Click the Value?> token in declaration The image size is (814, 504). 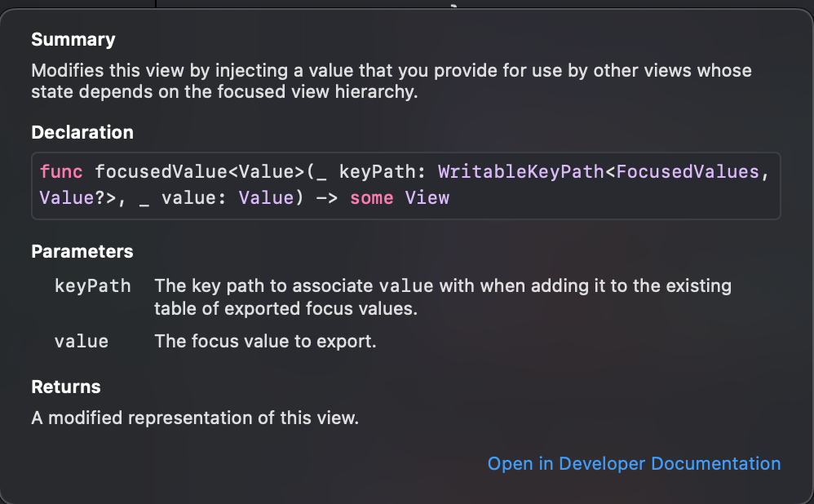[x=77, y=197]
